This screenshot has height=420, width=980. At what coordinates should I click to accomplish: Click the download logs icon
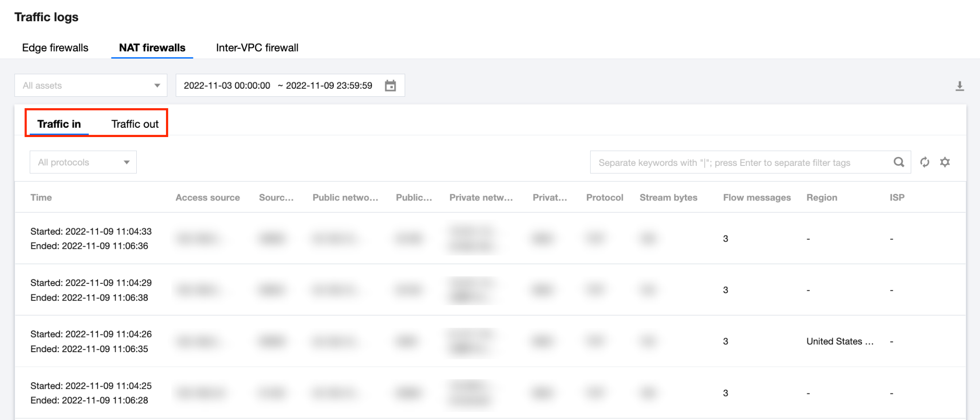pyautogui.click(x=960, y=86)
